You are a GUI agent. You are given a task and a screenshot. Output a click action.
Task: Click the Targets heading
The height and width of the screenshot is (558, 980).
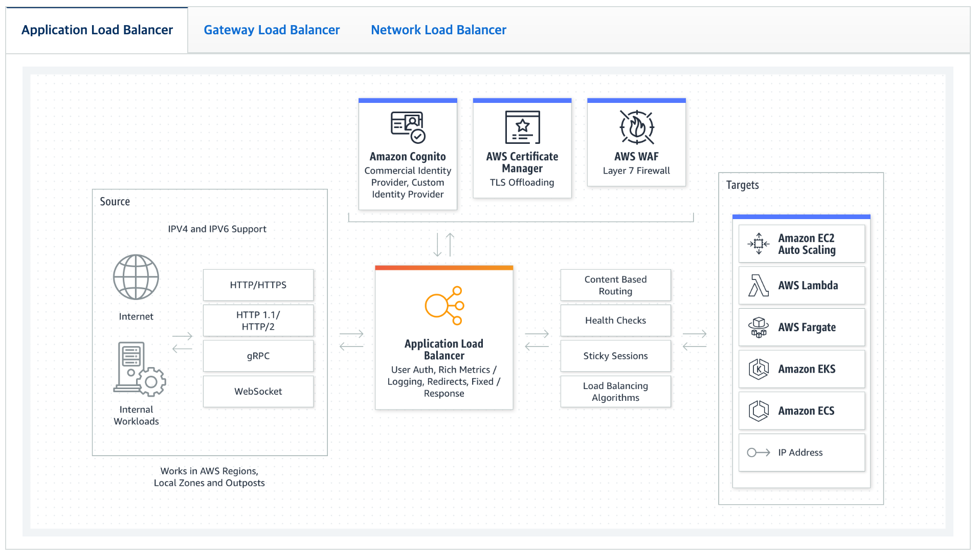tap(743, 185)
